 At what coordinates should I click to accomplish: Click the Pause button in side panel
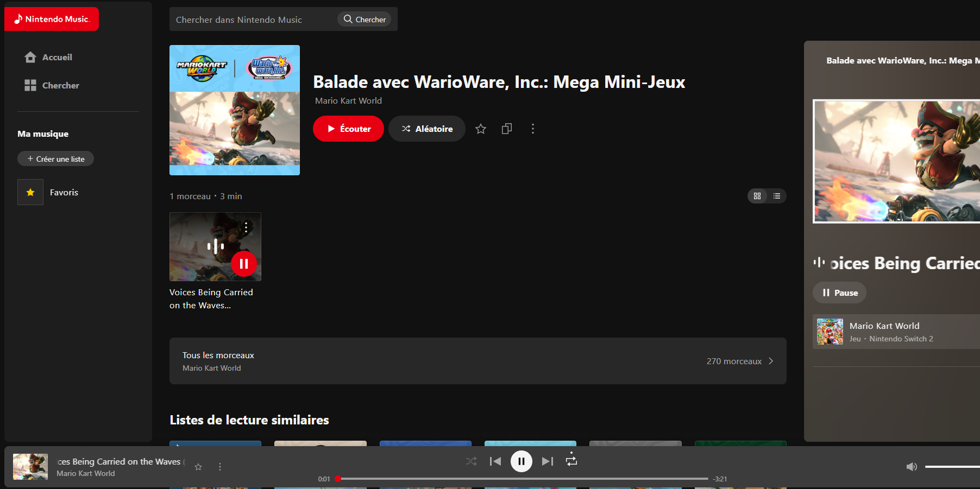tap(839, 293)
